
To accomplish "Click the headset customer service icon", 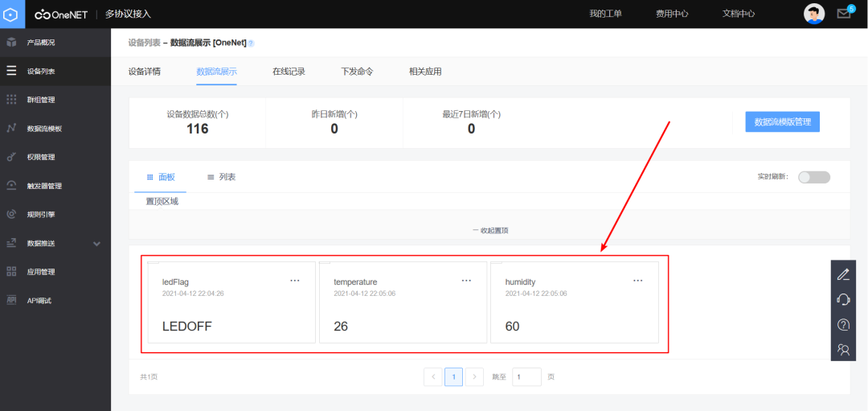I will (x=843, y=300).
